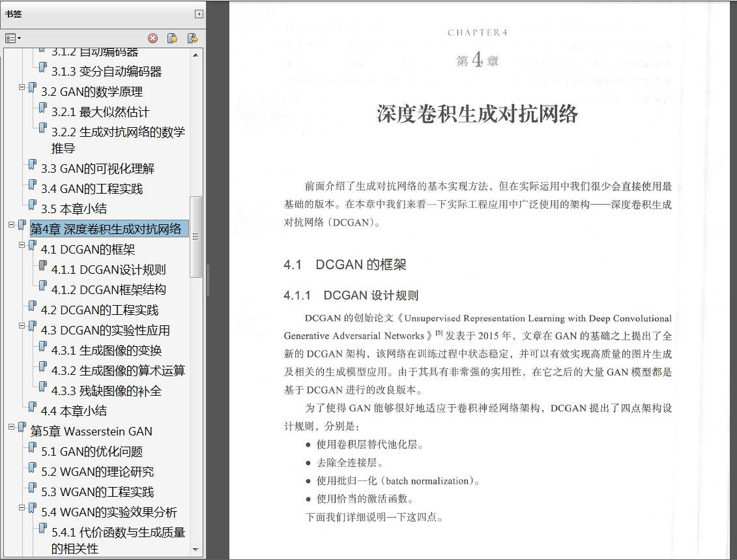Collapse the 4.1 DCGAN的框架 node
The image size is (737, 560).
coord(22,245)
